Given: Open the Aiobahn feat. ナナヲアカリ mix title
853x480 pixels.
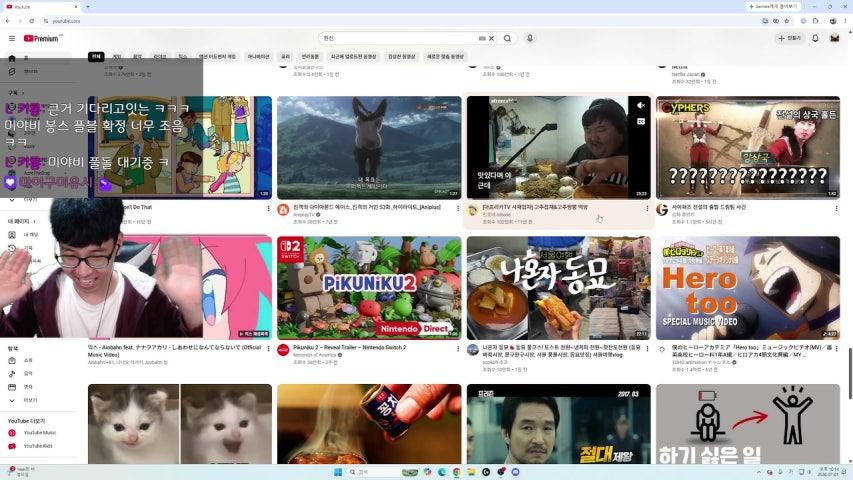Looking at the screenshot, I should [175, 350].
